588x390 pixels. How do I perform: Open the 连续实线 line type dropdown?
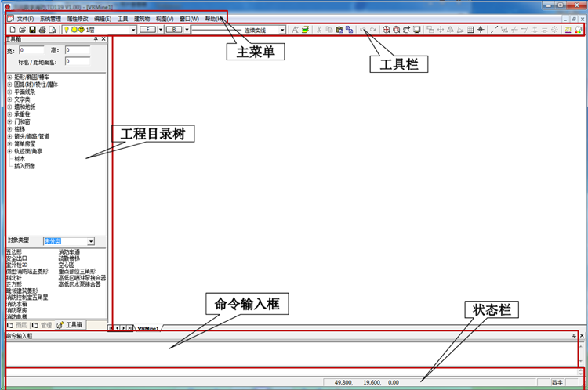(282, 30)
